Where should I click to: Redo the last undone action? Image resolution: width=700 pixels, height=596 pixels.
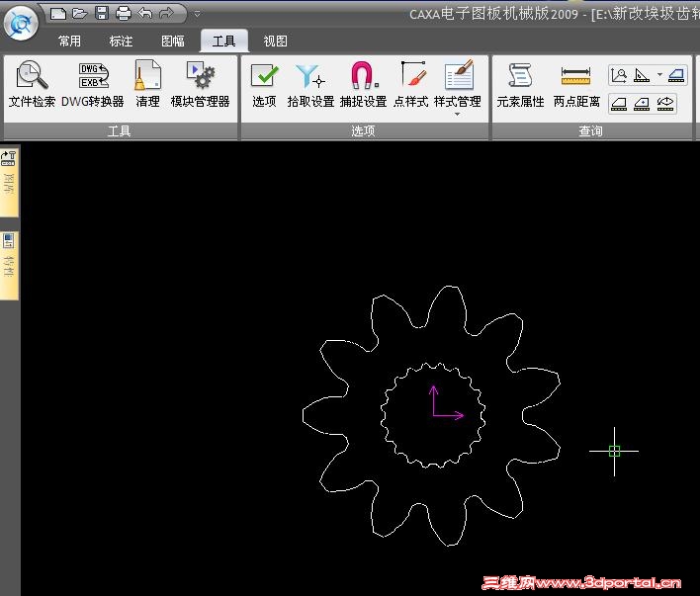tap(166, 14)
